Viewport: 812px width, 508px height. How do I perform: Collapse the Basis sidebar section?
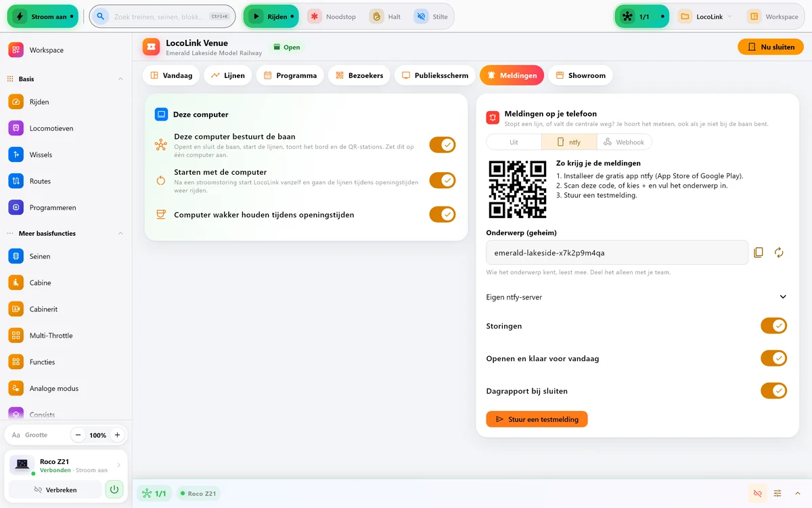point(120,79)
